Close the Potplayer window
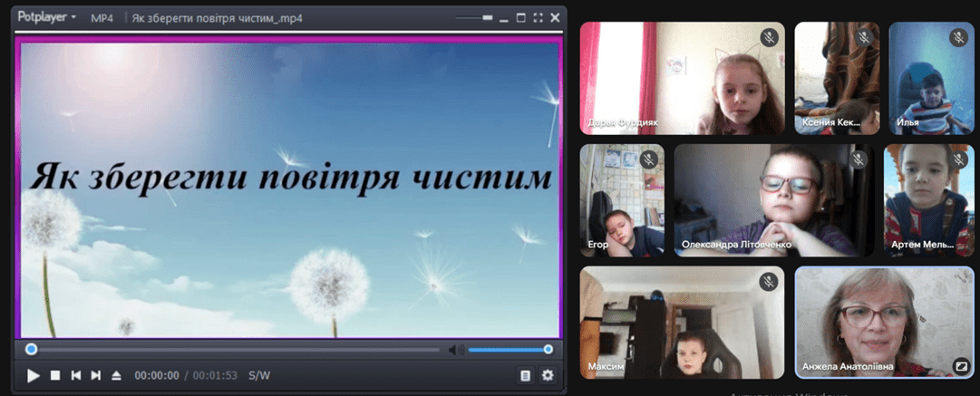The width and height of the screenshot is (980, 396). (555, 18)
